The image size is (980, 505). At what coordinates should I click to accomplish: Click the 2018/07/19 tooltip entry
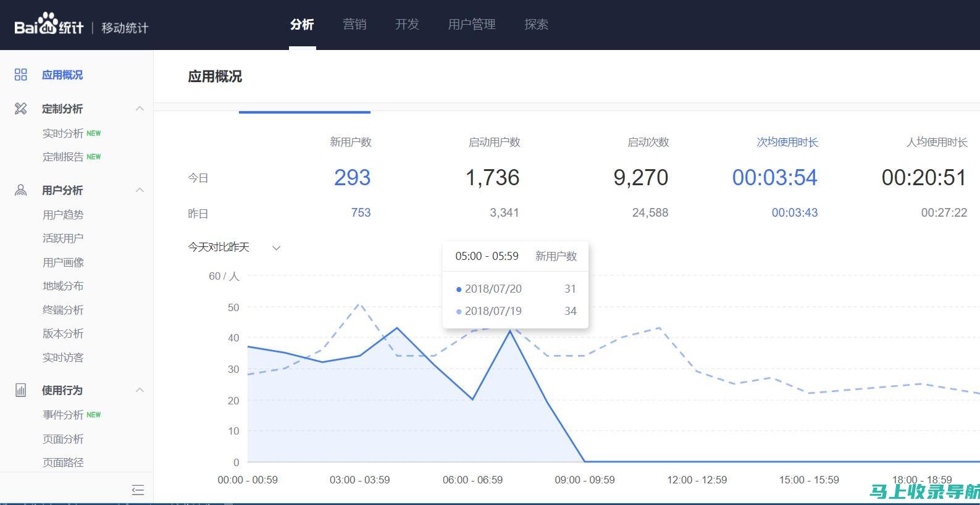516,311
